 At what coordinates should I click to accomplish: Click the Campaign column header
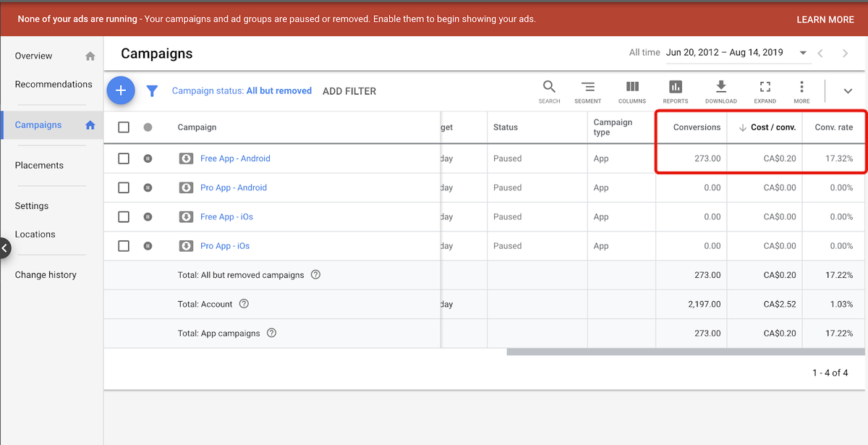pyautogui.click(x=197, y=127)
